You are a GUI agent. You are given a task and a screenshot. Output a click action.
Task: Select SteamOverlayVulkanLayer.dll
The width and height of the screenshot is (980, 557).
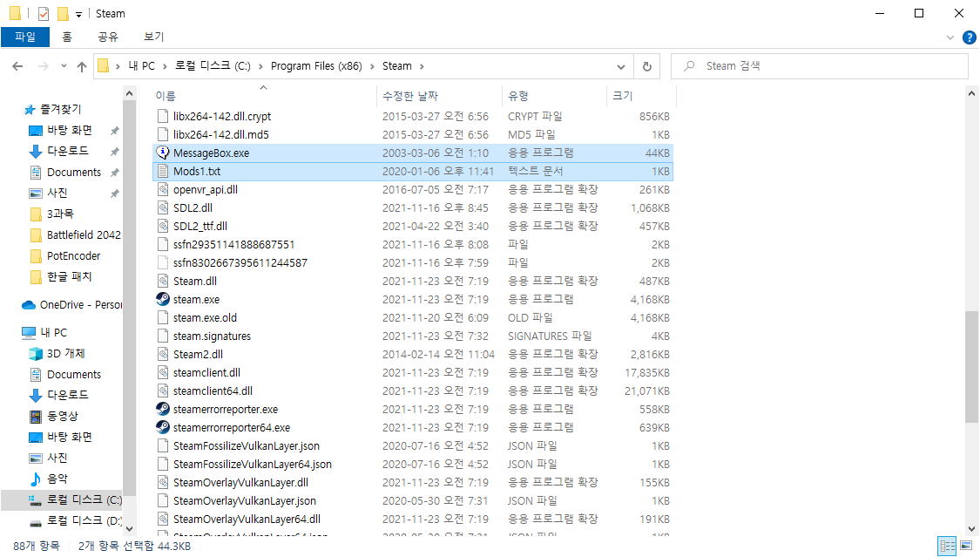tap(240, 482)
